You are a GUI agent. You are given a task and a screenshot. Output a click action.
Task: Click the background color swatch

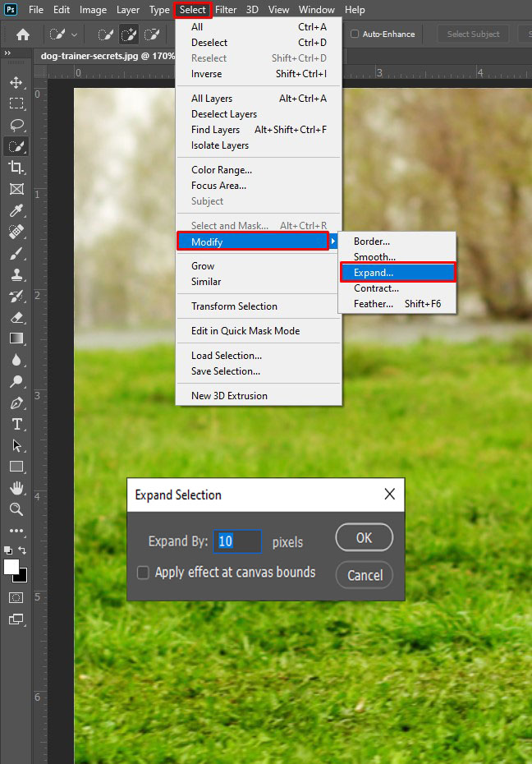[x=21, y=577]
